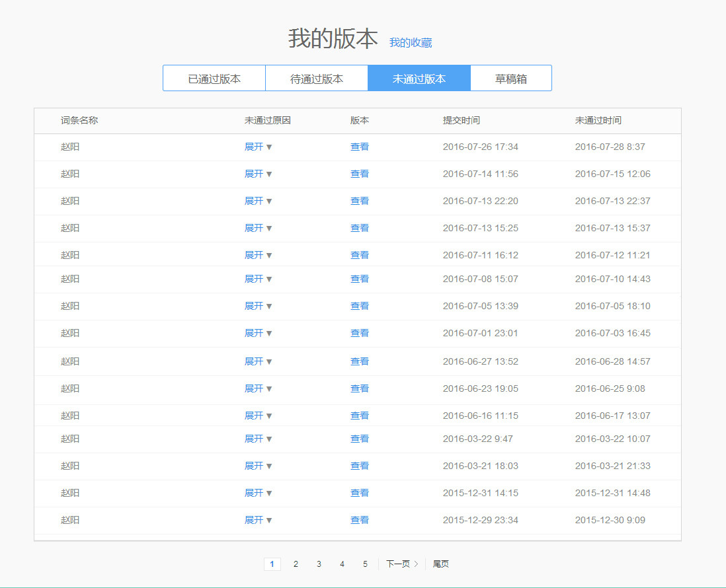Switch to the 已通过版本 tab
The image size is (726, 588).
(213, 78)
